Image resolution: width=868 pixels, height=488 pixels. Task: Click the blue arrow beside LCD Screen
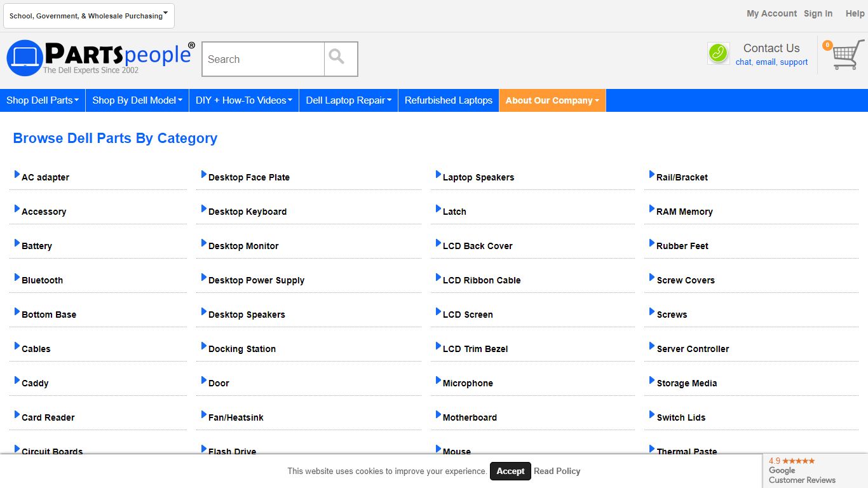(438, 311)
